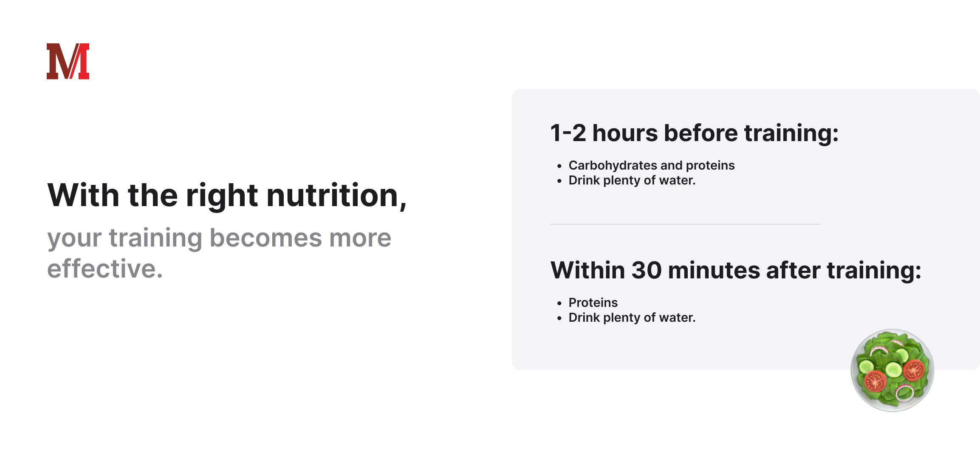The width and height of the screenshot is (980, 459).
Task: Click the bright red right stroke of the M logo
Action: tap(82, 61)
